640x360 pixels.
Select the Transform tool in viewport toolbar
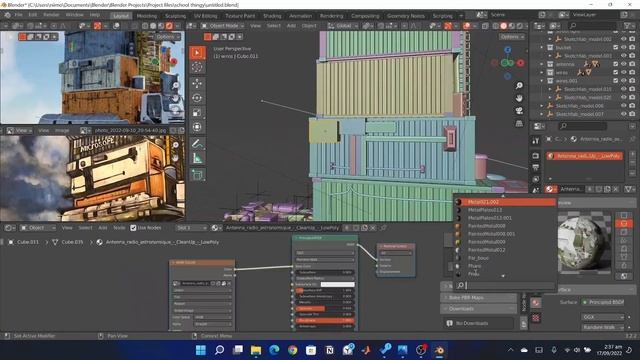[x=197, y=127]
